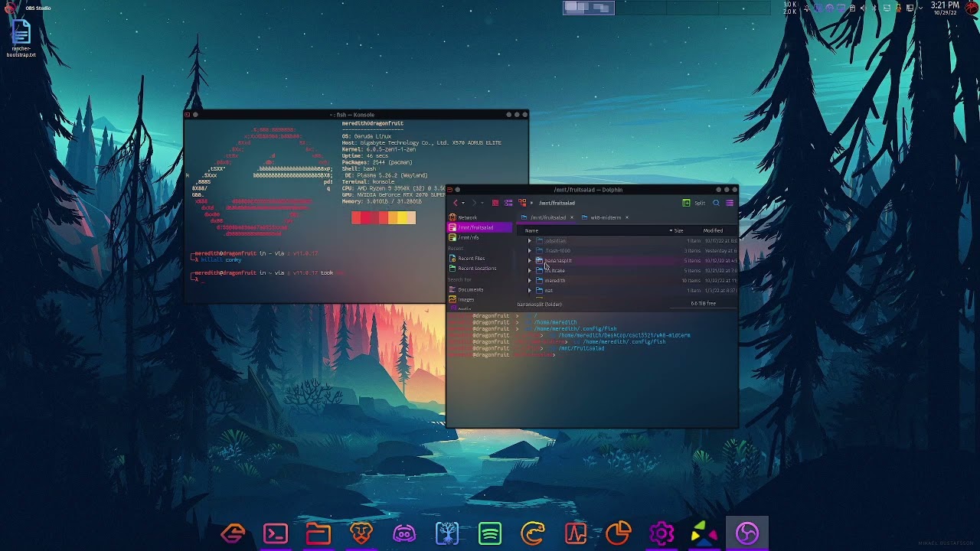This screenshot has height=551, width=980.
Task: Close the /mnt/fruitsalad tab
Action: click(x=571, y=217)
